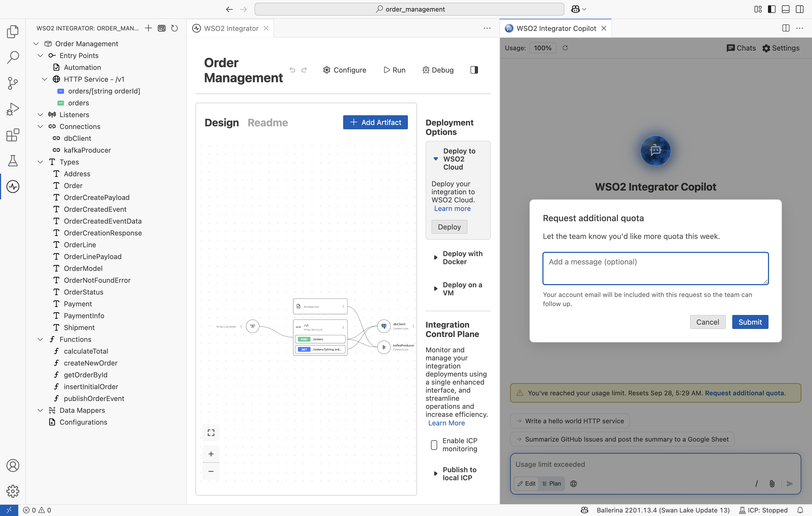Open Run and Debug view icon

[x=13, y=109]
